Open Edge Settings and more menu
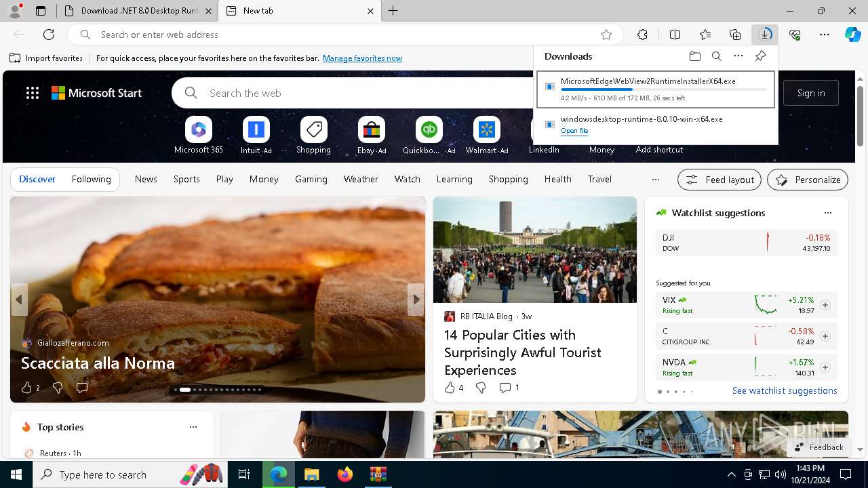868x488 pixels. coord(825,35)
